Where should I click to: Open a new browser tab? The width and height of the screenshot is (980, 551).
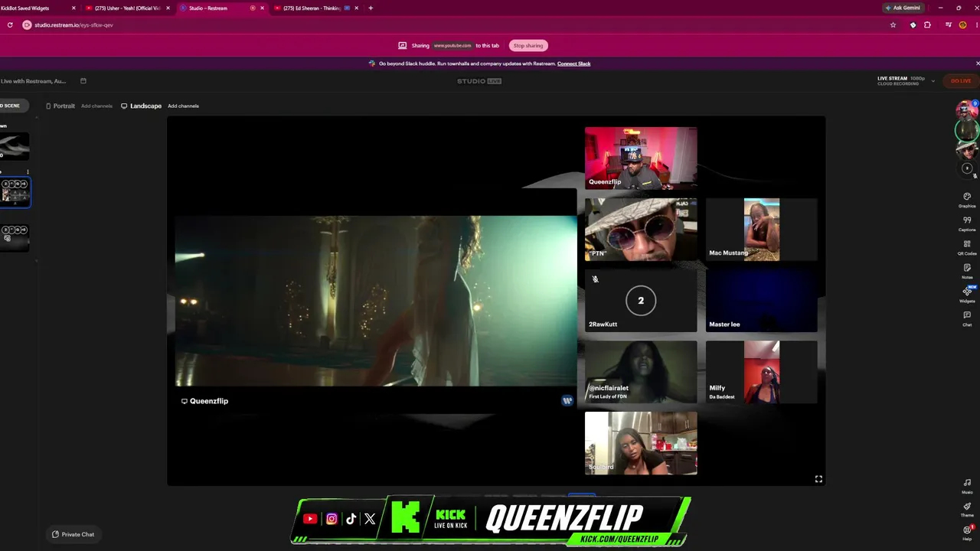point(371,8)
